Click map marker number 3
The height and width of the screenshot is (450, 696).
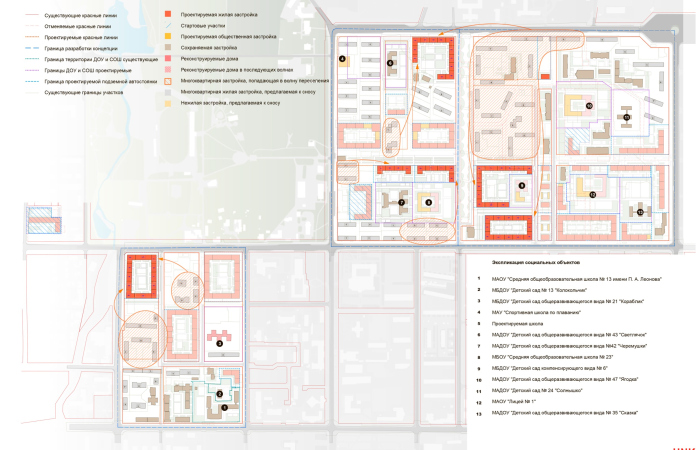[219, 343]
